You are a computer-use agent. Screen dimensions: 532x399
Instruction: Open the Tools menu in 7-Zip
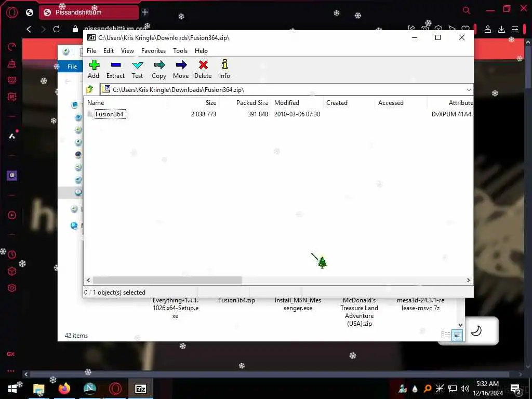tap(180, 51)
